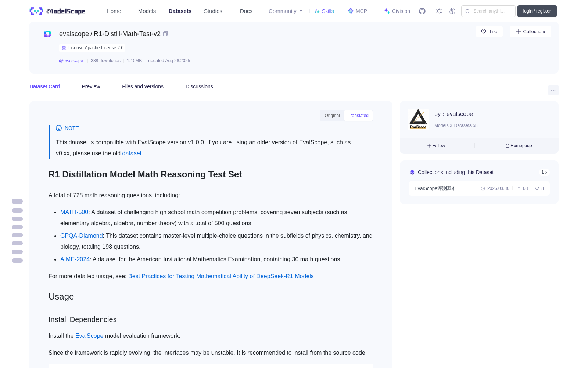
Task: Click the Apache License 2.0 badge
Action: pyautogui.click(x=92, y=48)
